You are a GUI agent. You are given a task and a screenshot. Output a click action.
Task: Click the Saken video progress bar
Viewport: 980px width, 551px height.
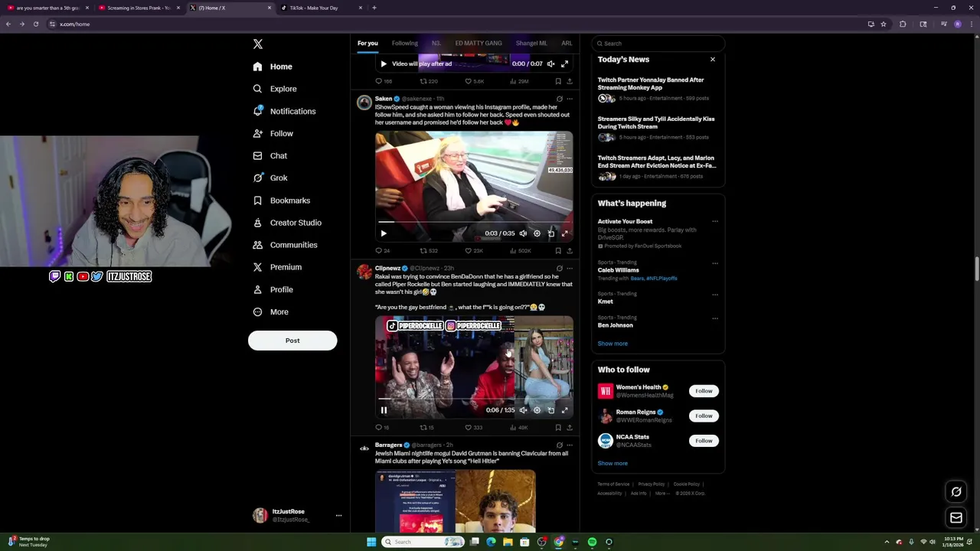pyautogui.click(x=474, y=223)
